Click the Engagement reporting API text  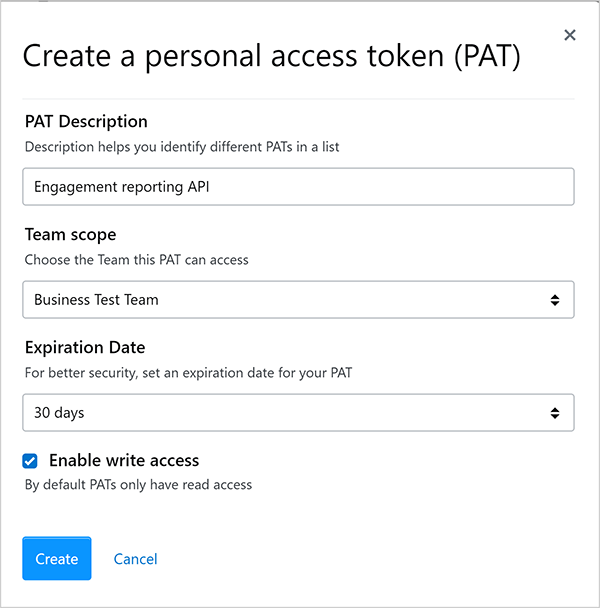point(121,186)
